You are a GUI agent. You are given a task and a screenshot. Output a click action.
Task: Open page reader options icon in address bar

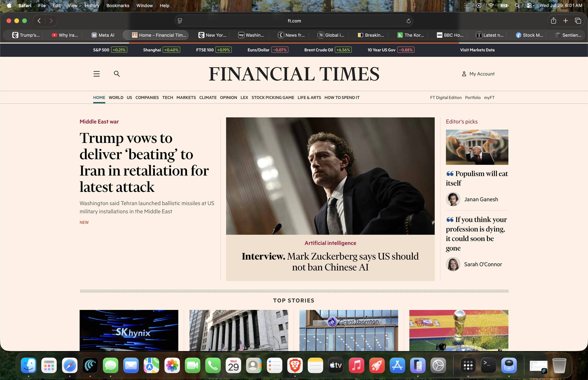[x=180, y=21]
